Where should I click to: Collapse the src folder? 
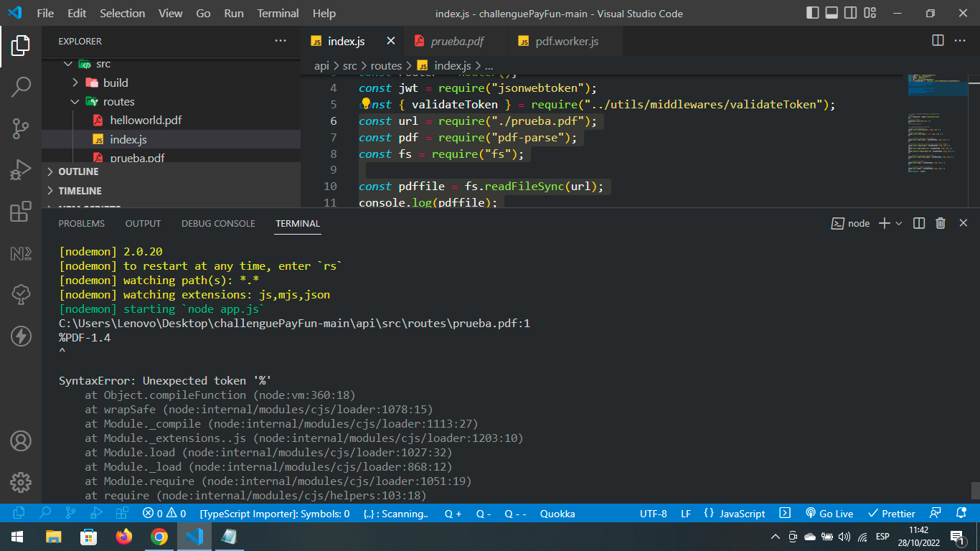67,64
